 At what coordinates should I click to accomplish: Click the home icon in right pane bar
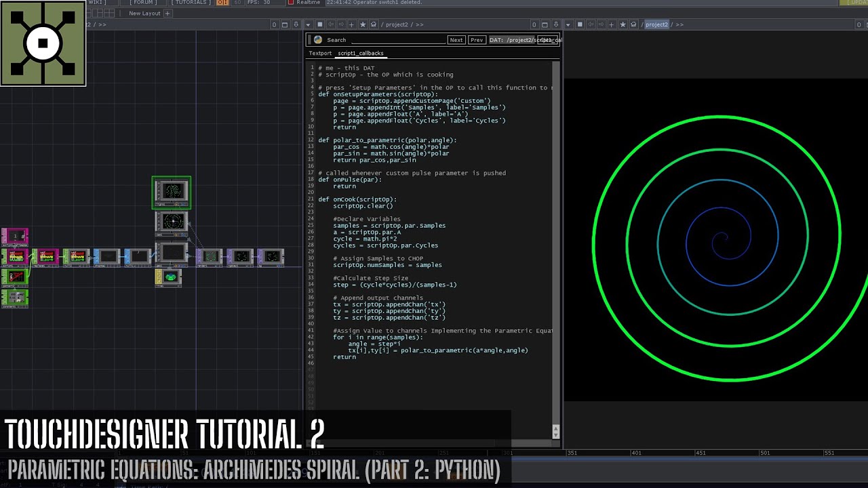[633, 24]
